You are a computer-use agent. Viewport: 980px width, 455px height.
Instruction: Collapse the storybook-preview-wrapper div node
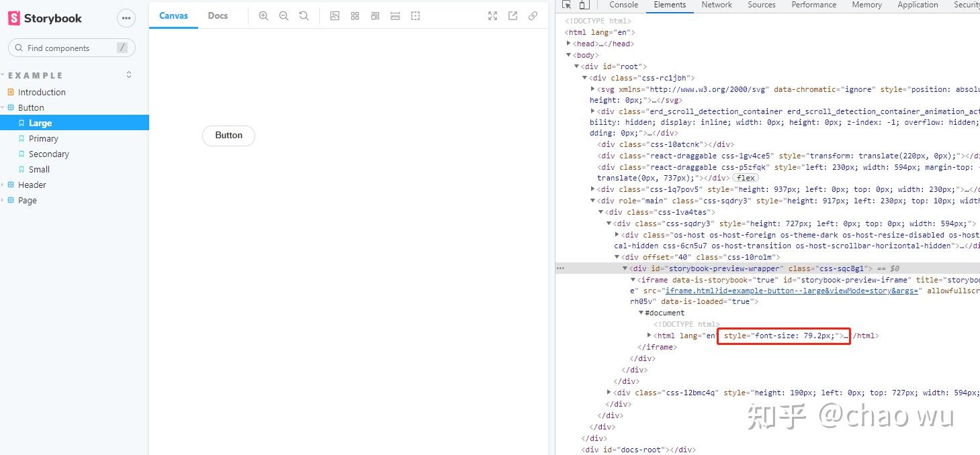(625, 268)
